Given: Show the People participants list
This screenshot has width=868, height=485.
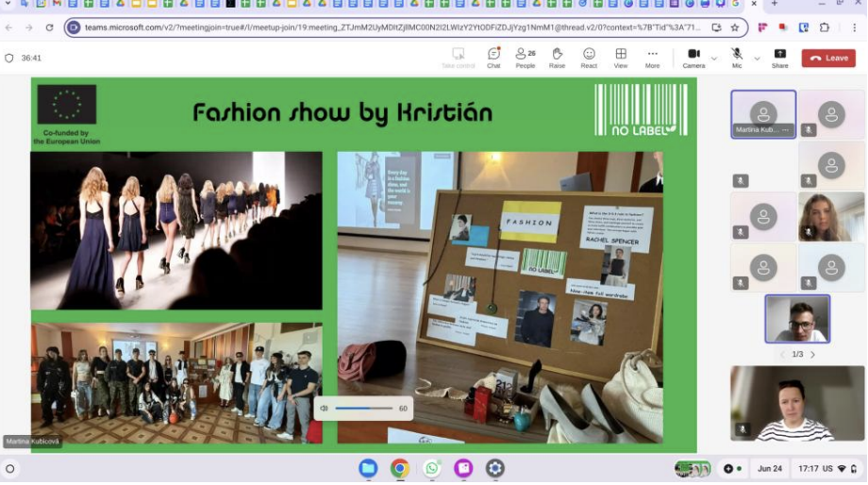Looking at the screenshot, I should point(525,58).
